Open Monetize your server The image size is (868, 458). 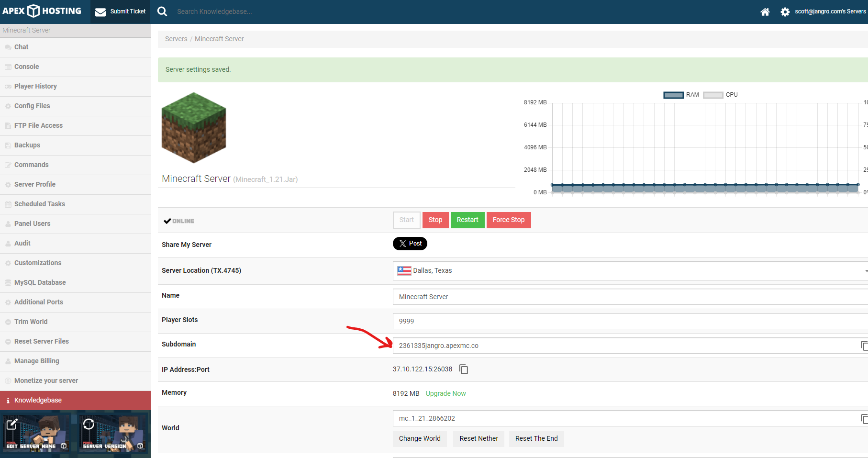tap(75, 380)
